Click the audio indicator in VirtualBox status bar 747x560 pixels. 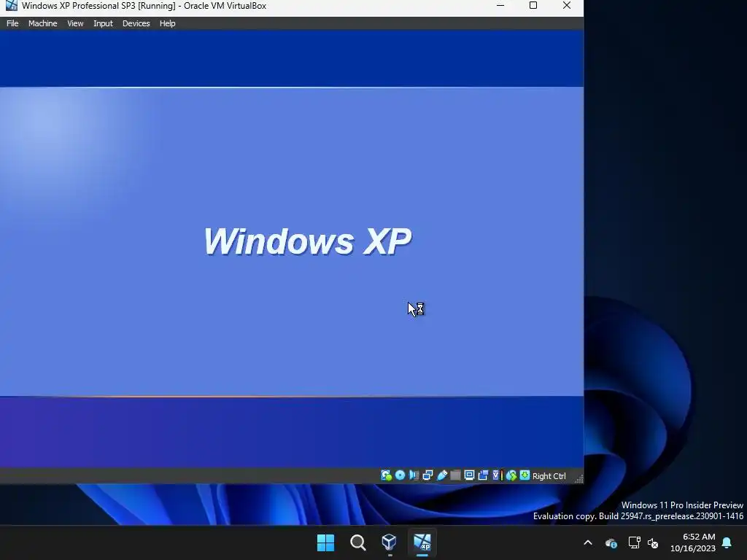pos(414,475)
